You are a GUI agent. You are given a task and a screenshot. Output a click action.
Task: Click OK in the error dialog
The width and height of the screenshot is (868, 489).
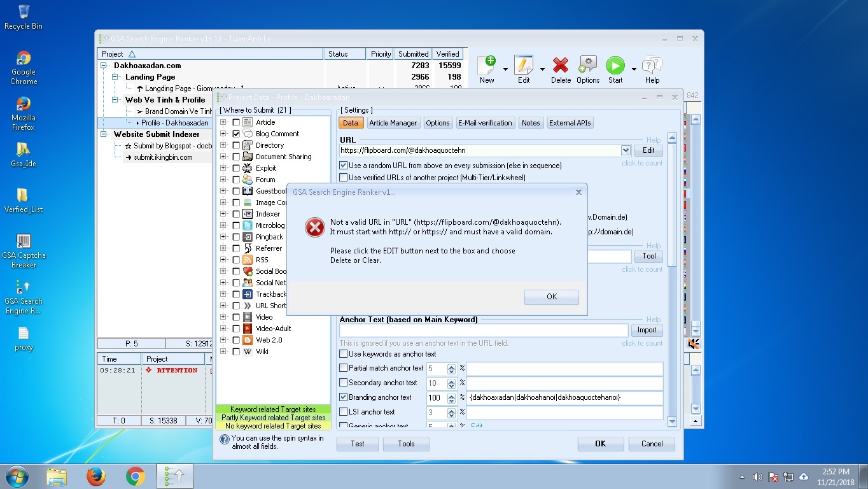pyautogui.click(x=552, y=297)
